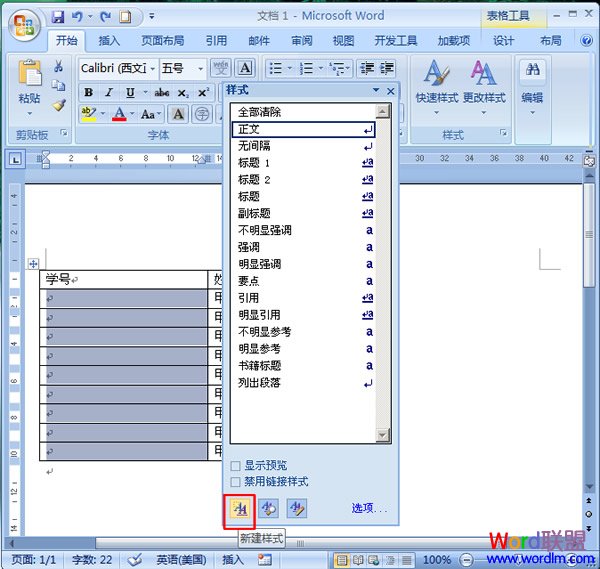Redo with the repeat arrow icon

click(106, 16)
